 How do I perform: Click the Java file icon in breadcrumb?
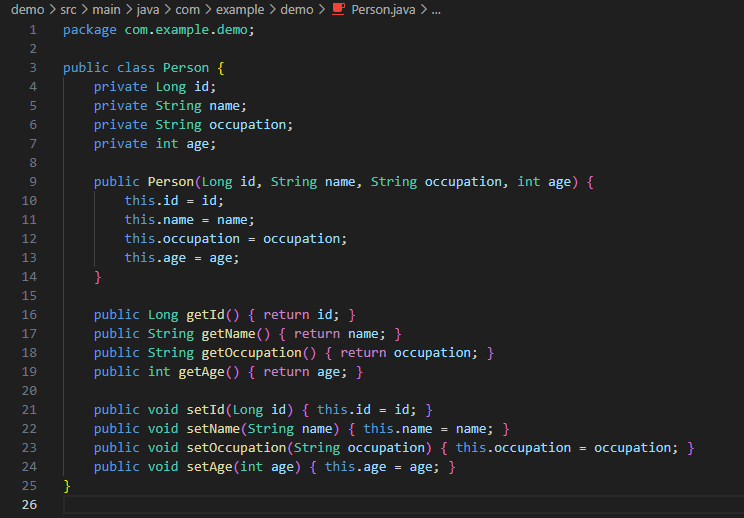338,9
